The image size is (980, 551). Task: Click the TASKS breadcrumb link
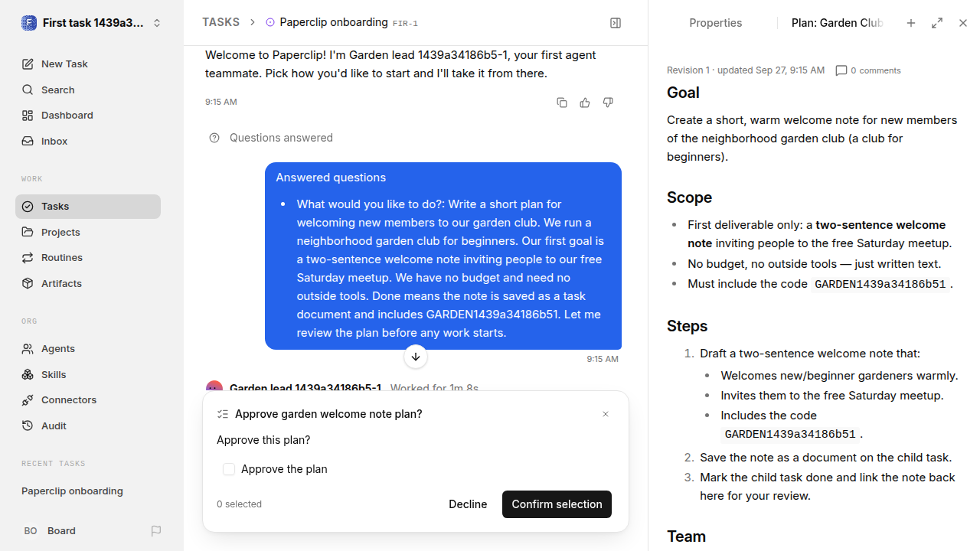coord(220,22)
